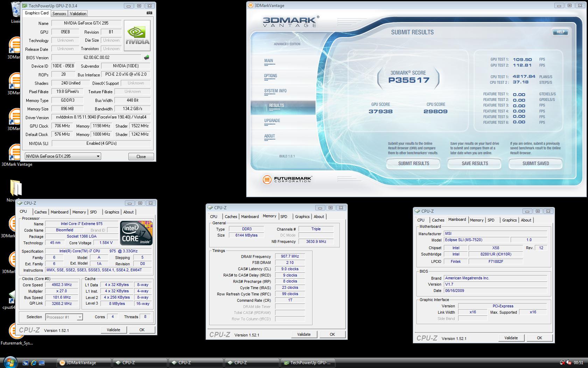Click the GPU SCORE value 37938
The height and width of the screenshot is (368, 588).
pyautogui.click(x=380, y=111)
